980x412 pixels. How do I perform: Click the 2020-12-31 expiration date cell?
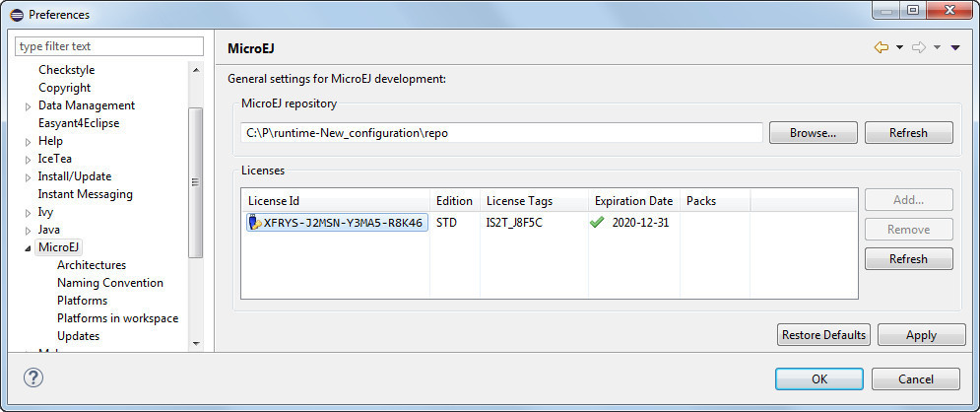point(640,223)
